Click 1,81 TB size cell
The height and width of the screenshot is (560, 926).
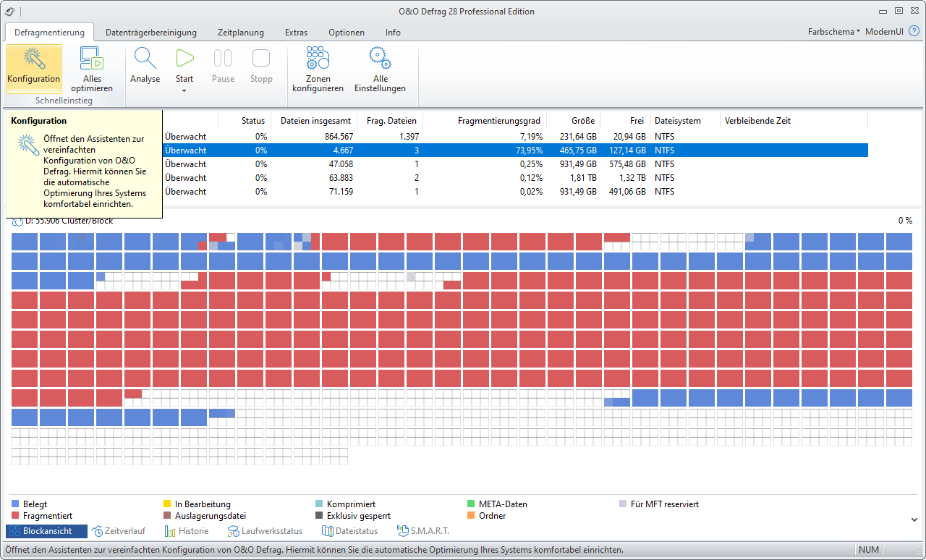click(x=582, y=177)
